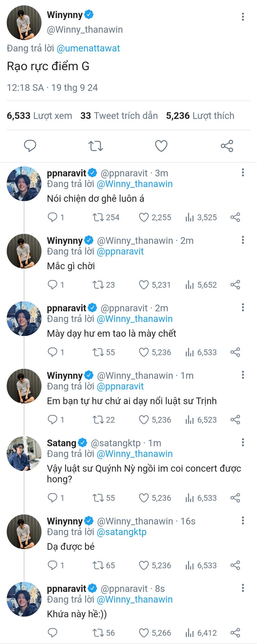The height and width of the screenshot is (644, 257).
Task: Open ppnaravit's avatar on the first reply
Action: pos(24,184)
